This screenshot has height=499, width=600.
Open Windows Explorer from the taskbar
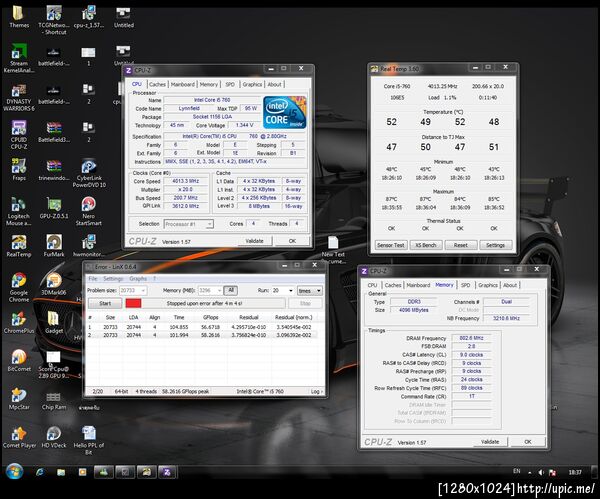click(x=61, y=472)
